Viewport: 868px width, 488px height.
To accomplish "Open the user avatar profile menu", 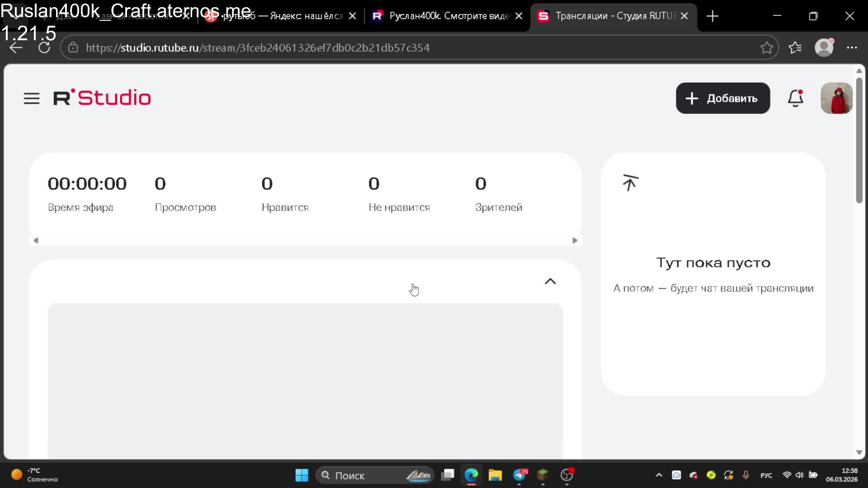I will point(836,98).
